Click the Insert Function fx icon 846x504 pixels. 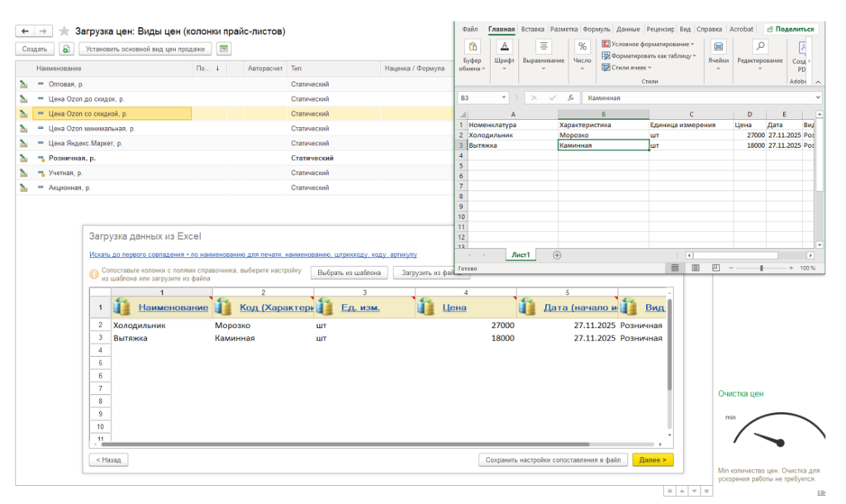point(570,97)
